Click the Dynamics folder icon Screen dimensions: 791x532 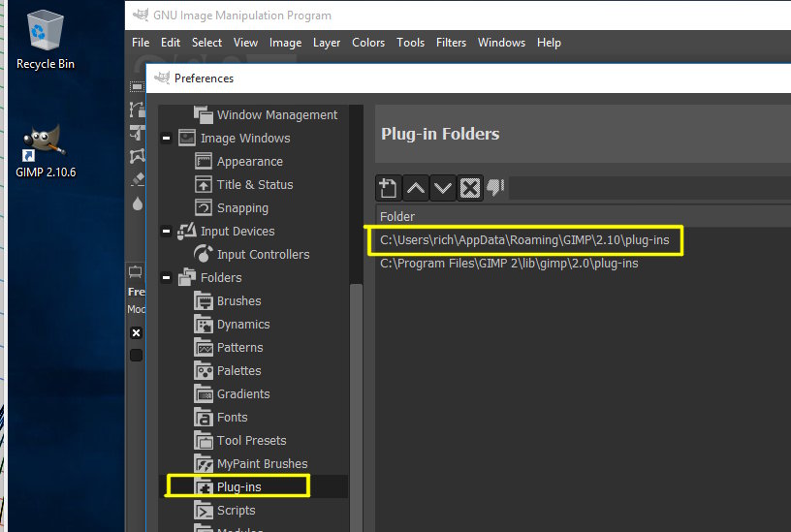point(204,324)
